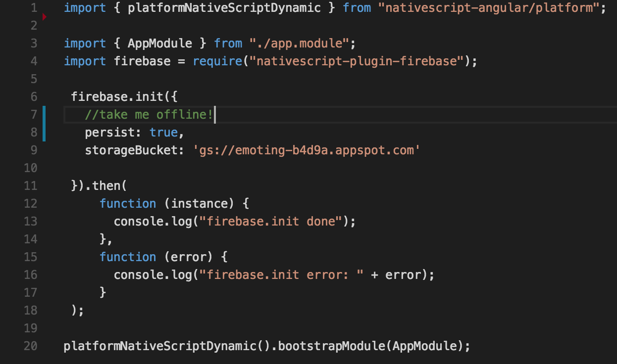Click line number 20 in the gutter

(30, 346)
